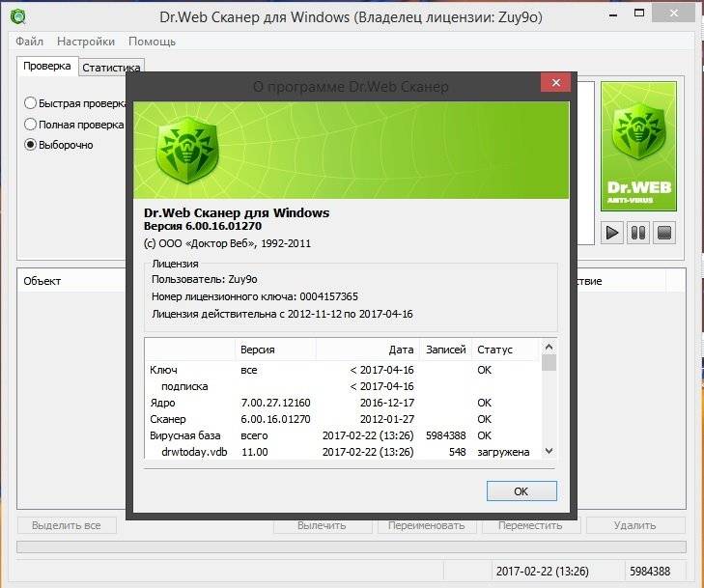Click the 2012-01-27 date cell

[387, 419]
